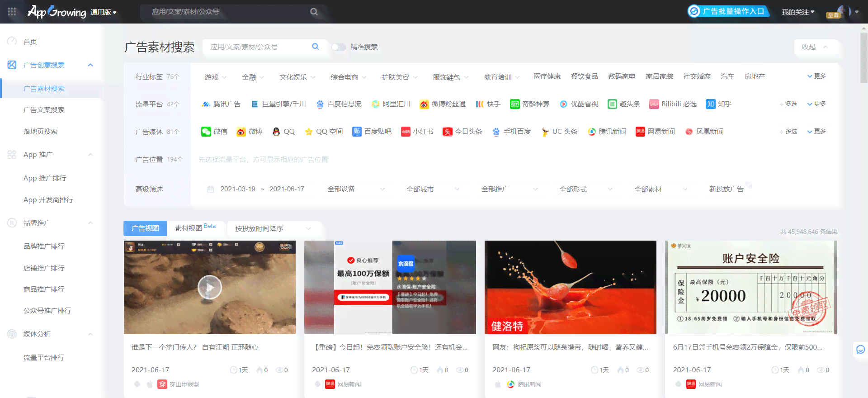Select the 房地产 industry tag
Screen dimensions: 868x398
pos(755,76)
